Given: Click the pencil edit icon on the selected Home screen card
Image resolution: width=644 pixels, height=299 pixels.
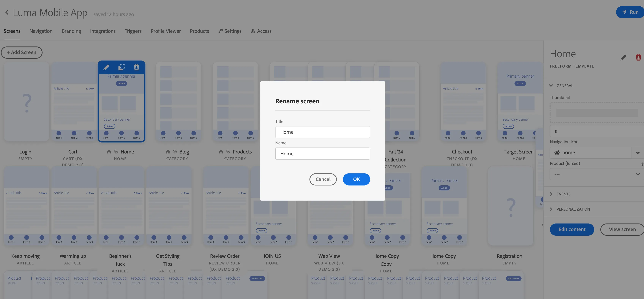Looking at the screenshot, I should 106,67.
